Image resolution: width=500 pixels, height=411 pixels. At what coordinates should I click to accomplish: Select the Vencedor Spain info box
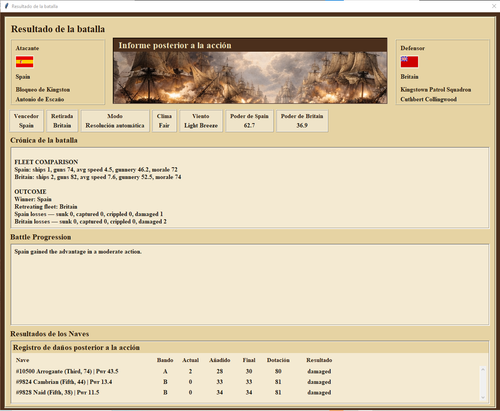point(26,121)
